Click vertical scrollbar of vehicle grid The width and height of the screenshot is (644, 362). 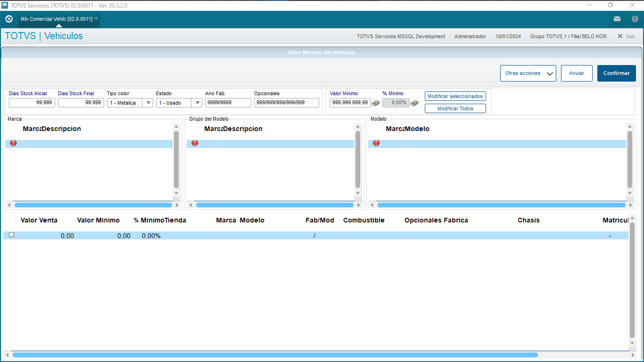pyautogui.click(x=632, y=280)
